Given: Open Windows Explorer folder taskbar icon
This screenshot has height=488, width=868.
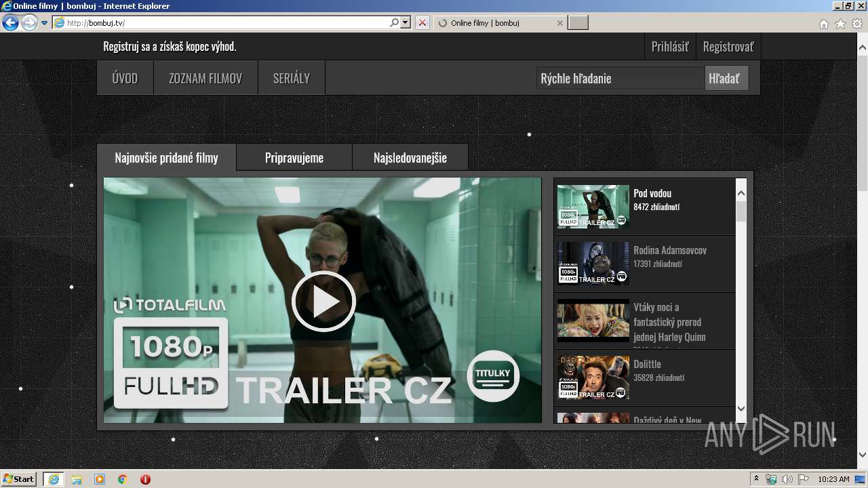Looking at the screenshot, I should point(77,479).
